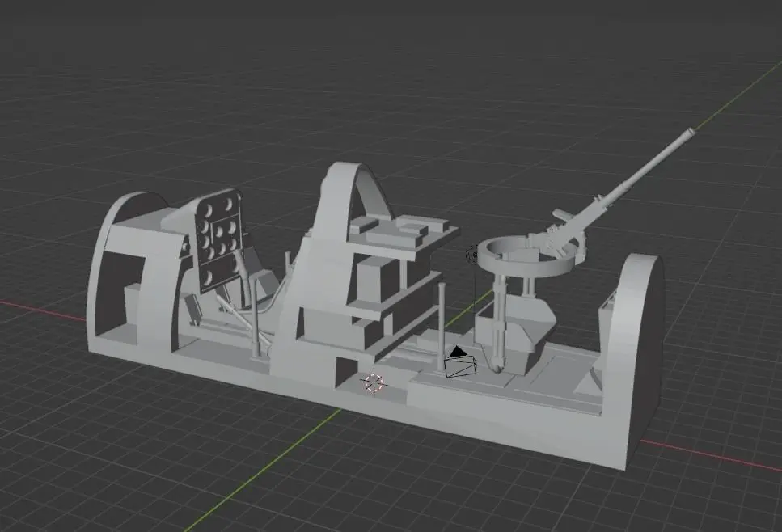This screenshot has width=782, height=532.
Task: Click the 3D cursor crosshair
Action: pyautogui.click(x=374, y=382)
